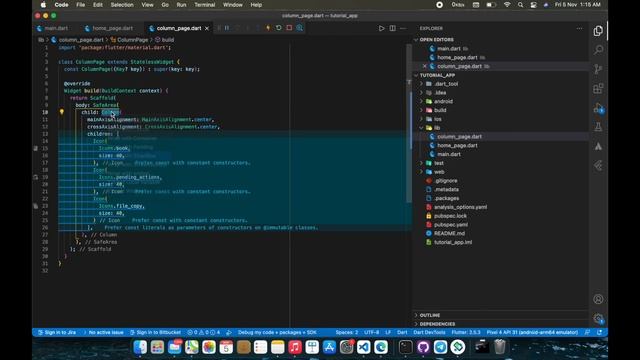Click No active issue in status bar

click(103, 332)
